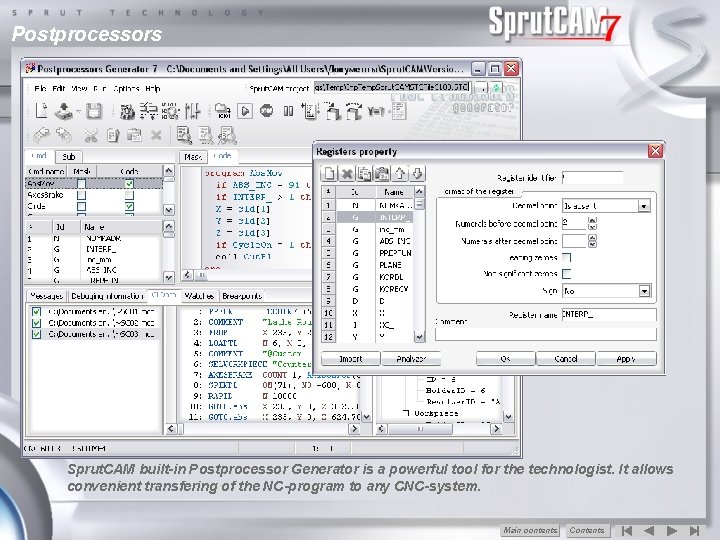Viewport: 720px width, 540px height.
Task: Click the Apply button
Action: point(626,359)
